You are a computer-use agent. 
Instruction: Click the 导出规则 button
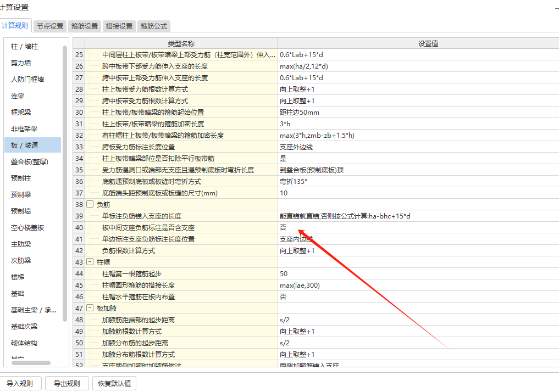pyautogui.click(x=67, y=383)
